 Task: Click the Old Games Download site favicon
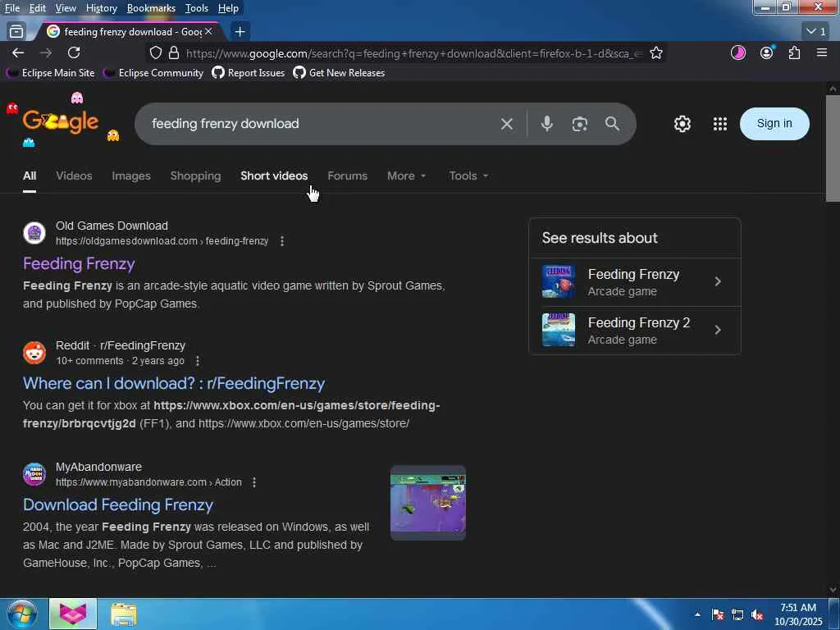coord(34,233)
